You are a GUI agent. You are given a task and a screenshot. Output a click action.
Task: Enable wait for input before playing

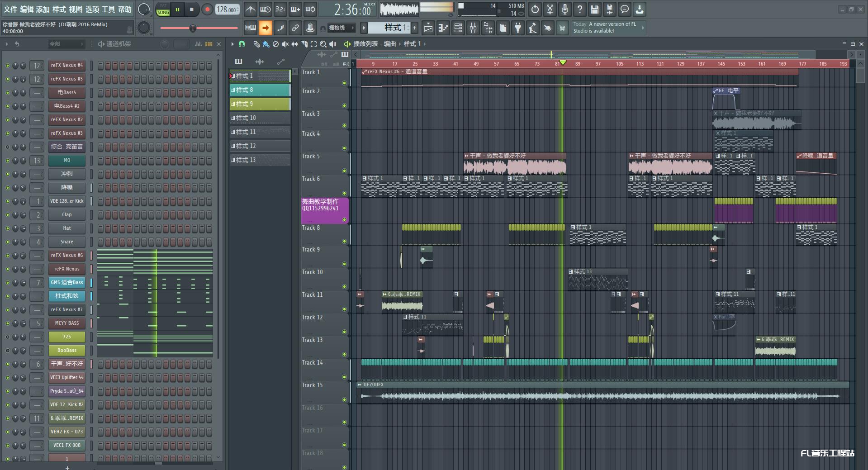pos(265,9)
